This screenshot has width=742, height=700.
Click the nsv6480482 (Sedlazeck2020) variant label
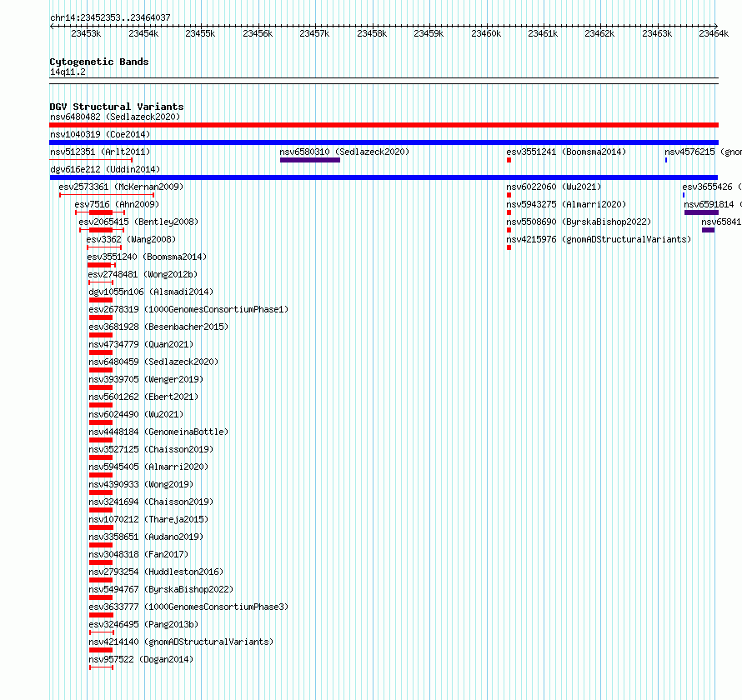115,117
